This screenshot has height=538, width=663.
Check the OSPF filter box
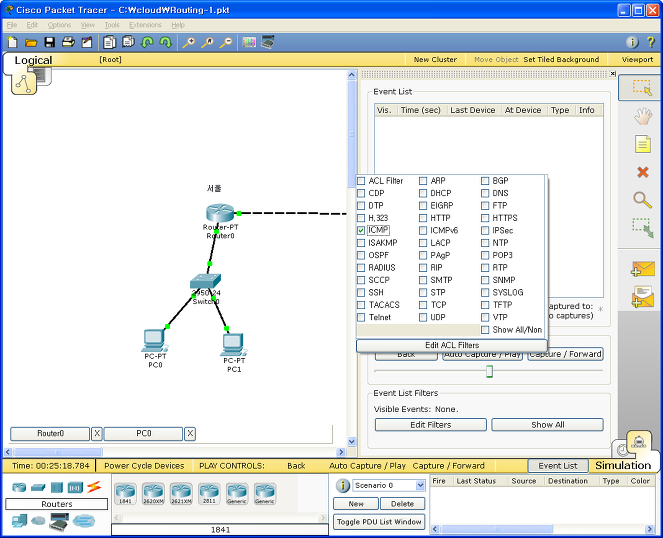coord(361,255)
